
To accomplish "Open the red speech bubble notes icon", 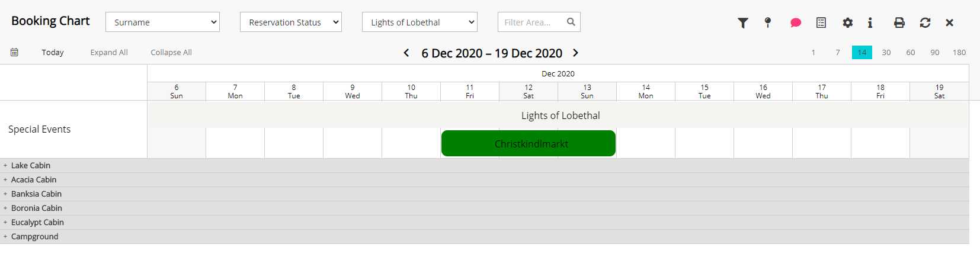I will [x=795, y=22].
